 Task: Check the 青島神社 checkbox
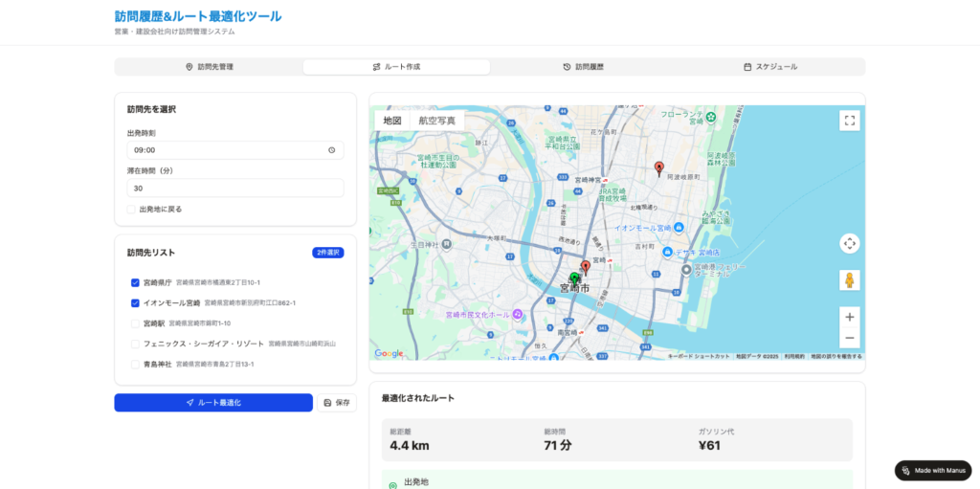135,365
